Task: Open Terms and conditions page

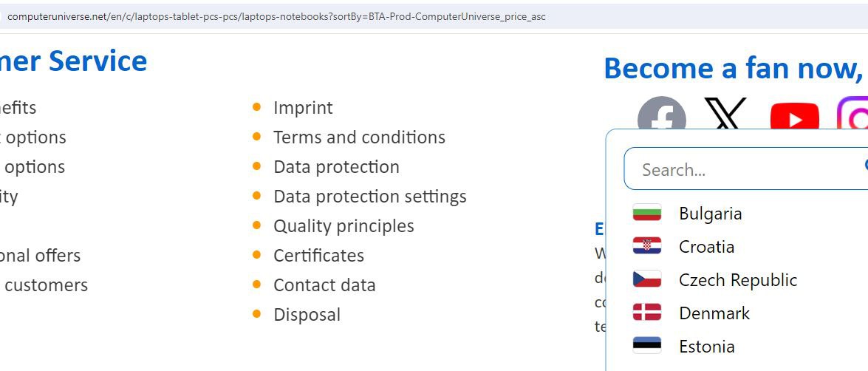Action: coord(359,137)
